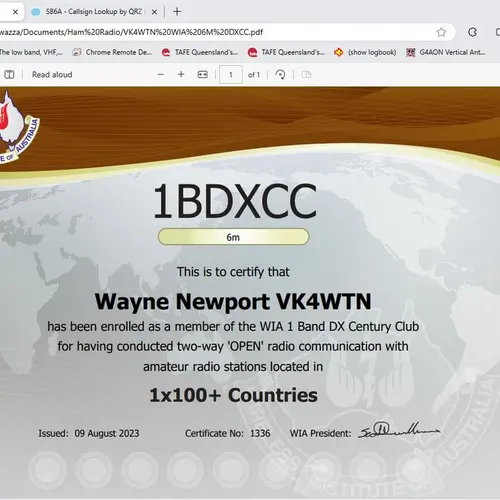This screenshot has height=500, width=500.
Task: Close the leftmost browser tab
Action: 15,12
